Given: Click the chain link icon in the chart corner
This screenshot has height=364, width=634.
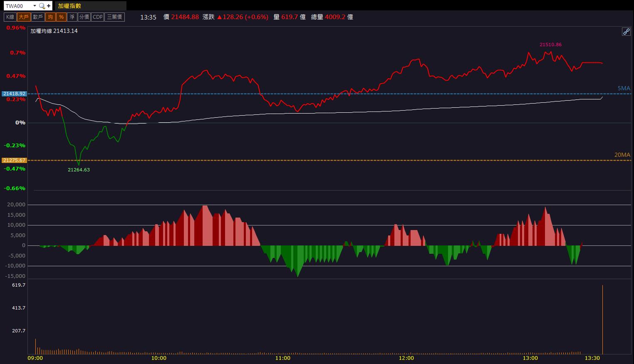Looking at the screenshot, I should tap(626, 32).
